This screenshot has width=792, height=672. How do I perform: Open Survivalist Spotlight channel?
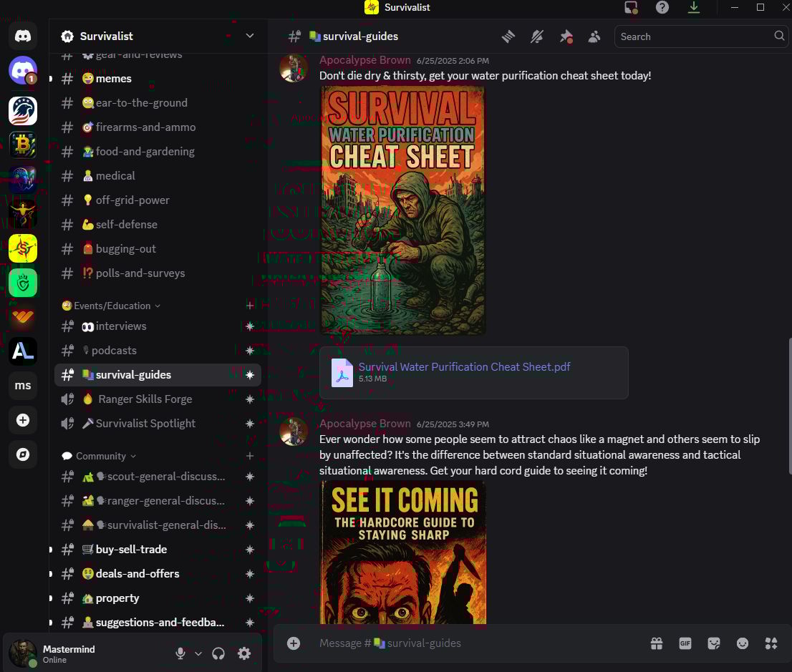[158, 423]
